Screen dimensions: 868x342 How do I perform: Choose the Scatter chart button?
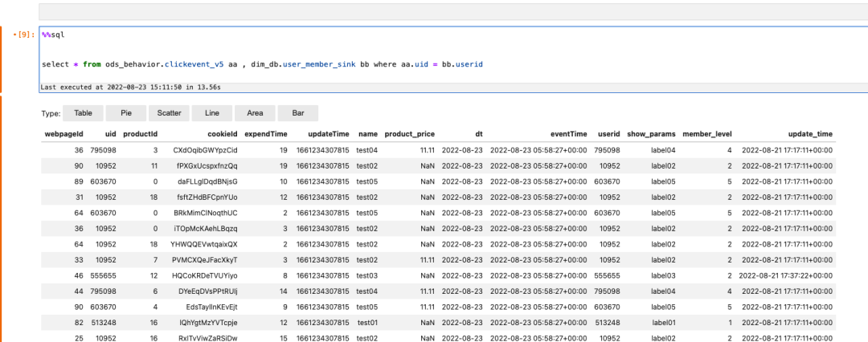[169, 114]
